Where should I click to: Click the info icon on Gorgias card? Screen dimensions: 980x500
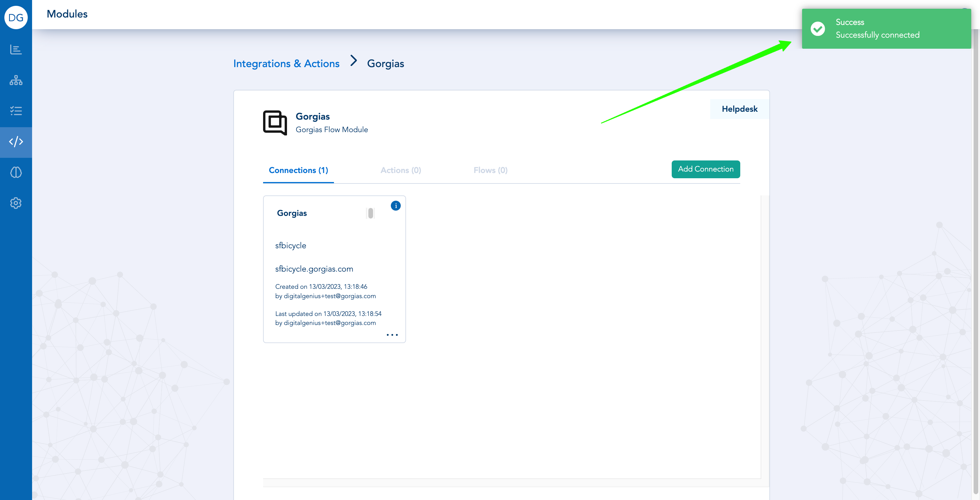tap(396, 205)
